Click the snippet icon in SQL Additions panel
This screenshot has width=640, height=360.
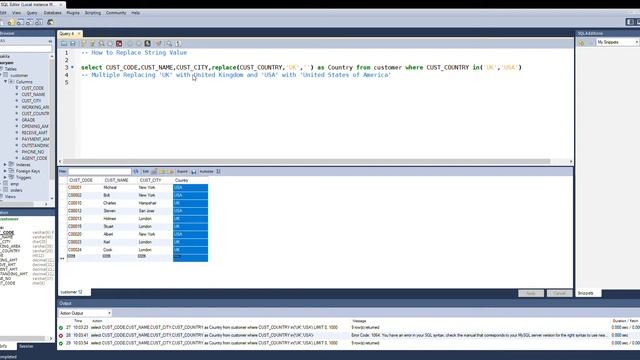(x=581, y=42)
